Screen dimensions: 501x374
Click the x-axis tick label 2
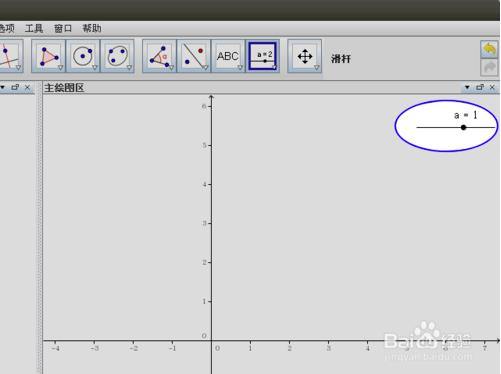point(289,348)
